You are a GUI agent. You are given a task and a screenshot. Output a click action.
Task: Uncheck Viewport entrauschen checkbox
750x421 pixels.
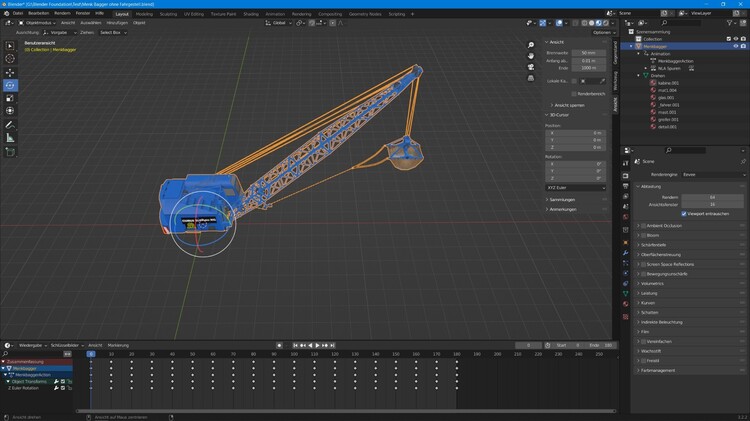684,213
